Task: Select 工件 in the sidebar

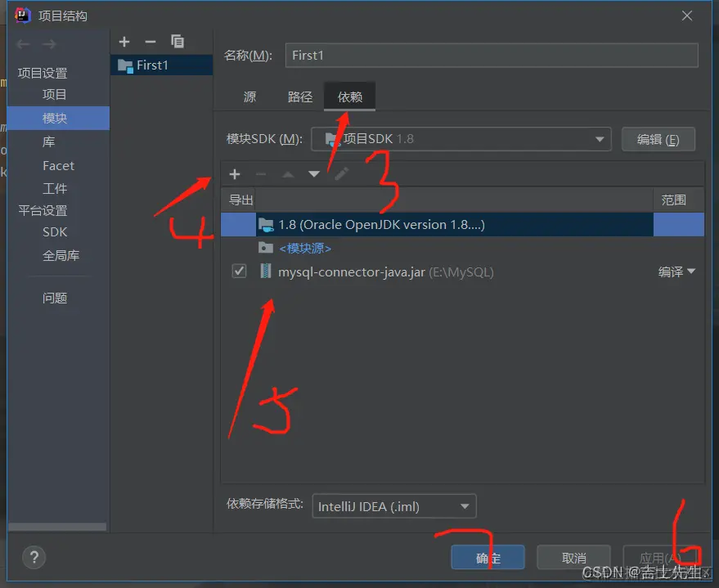Action: click(55, 188)
